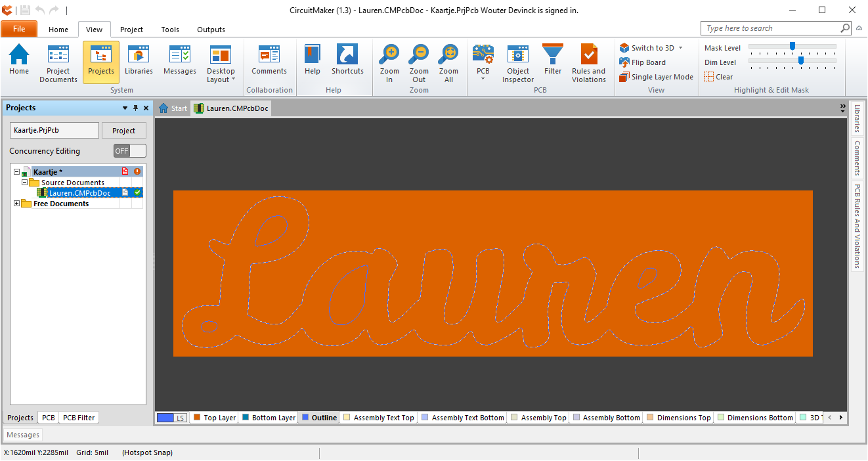Expand the document tabs overflow chevron

pos(842,107)
